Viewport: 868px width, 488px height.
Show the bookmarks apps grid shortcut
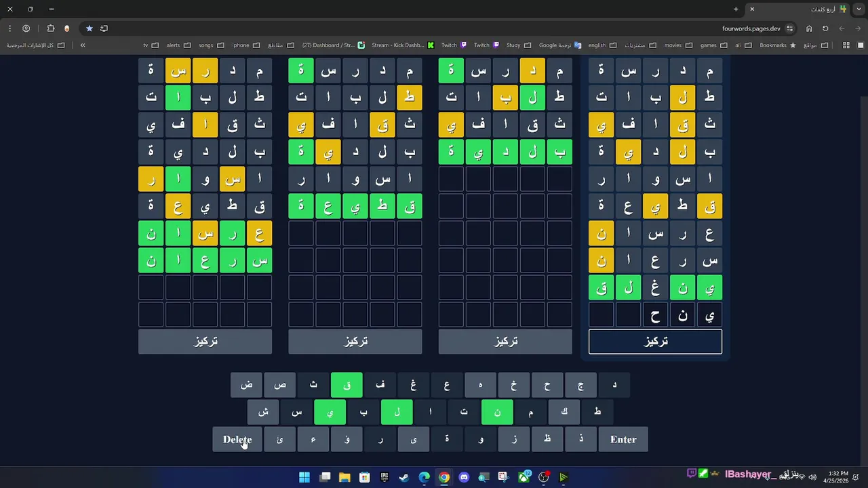(x=846, y=45)
